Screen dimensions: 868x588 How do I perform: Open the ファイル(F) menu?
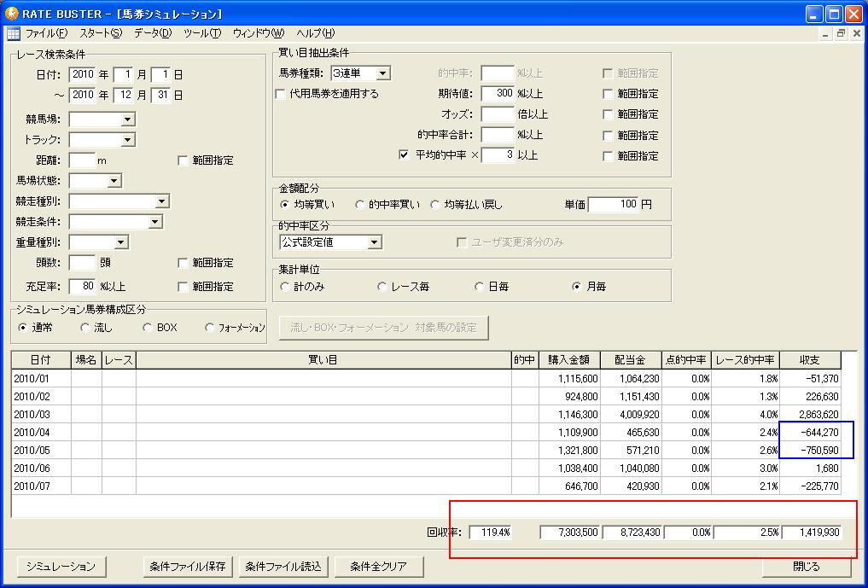click(x=46, y=33)
